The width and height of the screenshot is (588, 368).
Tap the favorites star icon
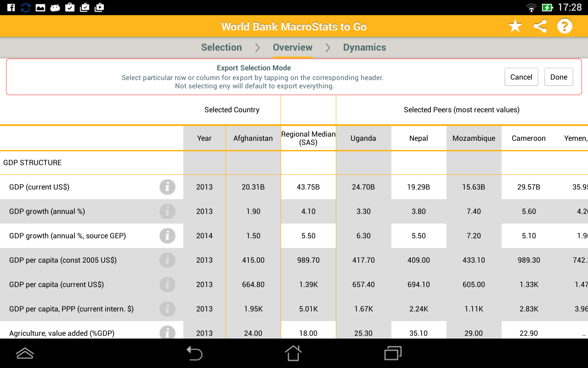point(515,26)
